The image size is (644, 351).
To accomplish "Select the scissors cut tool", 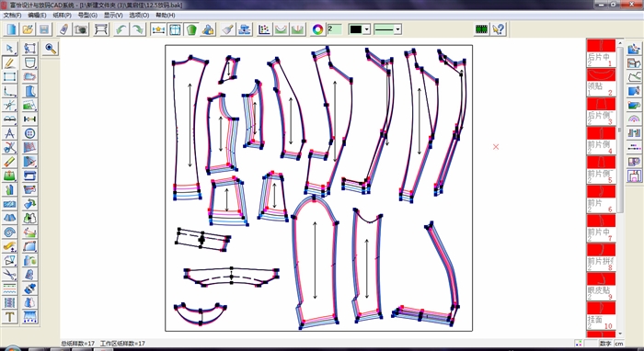I will tap(9, 148).
